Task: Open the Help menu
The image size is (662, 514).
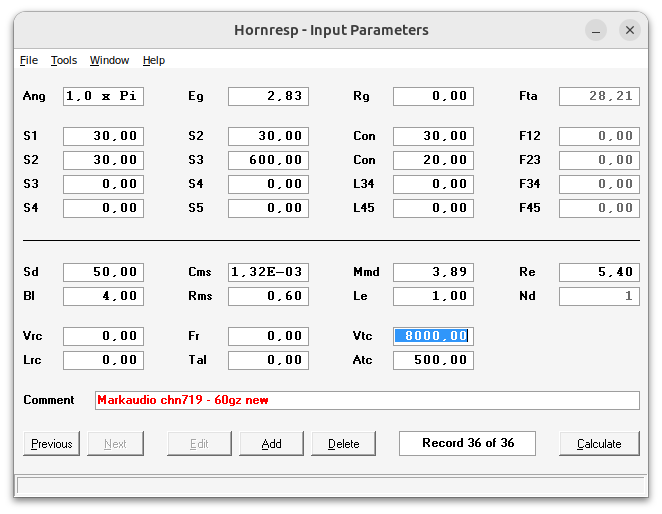Action: click(154, 60)
